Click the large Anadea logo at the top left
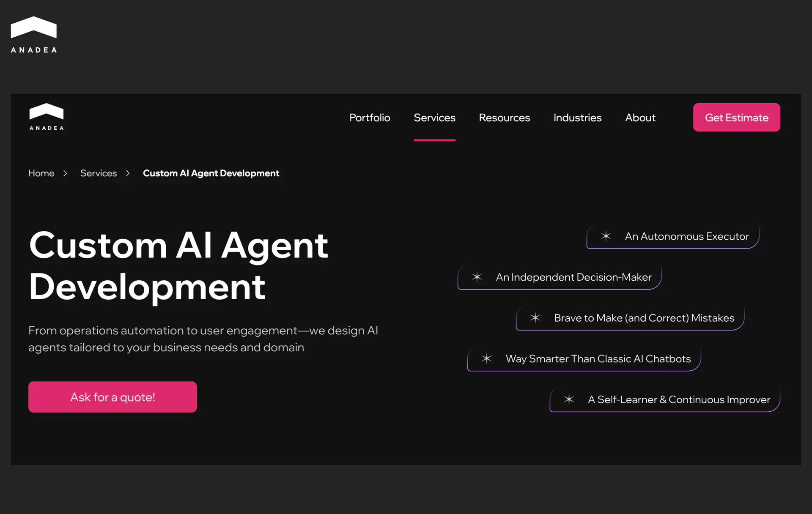Viewport: 812px width, 514px height. 33,35
